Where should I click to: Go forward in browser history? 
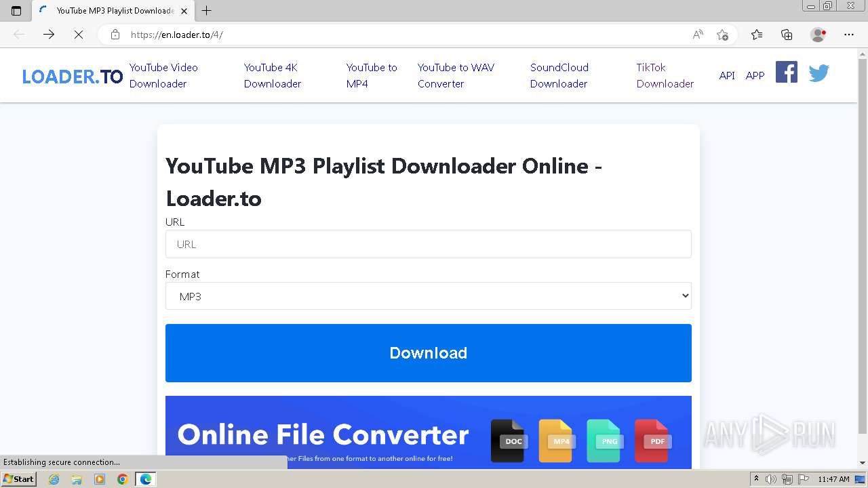pos(49,35)
